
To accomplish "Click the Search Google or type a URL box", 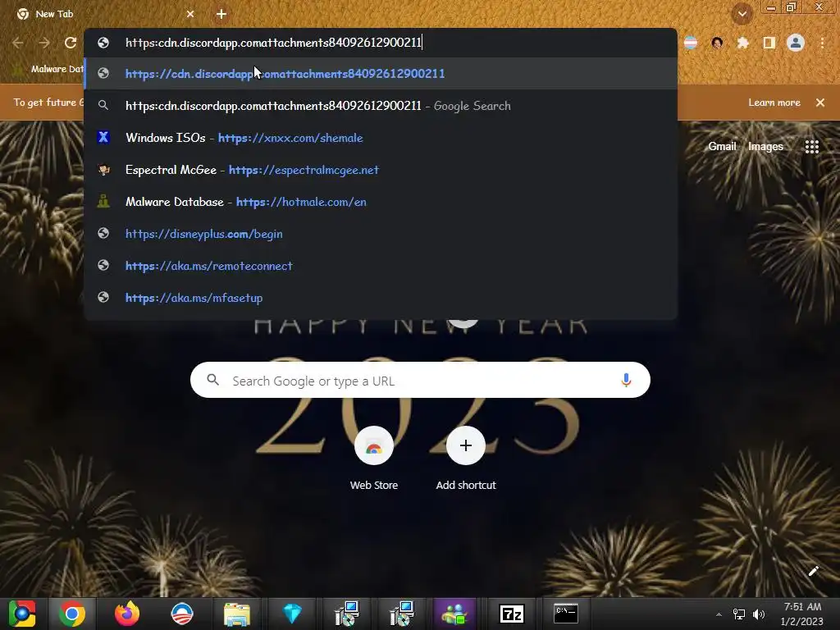I will coord(420,381).
